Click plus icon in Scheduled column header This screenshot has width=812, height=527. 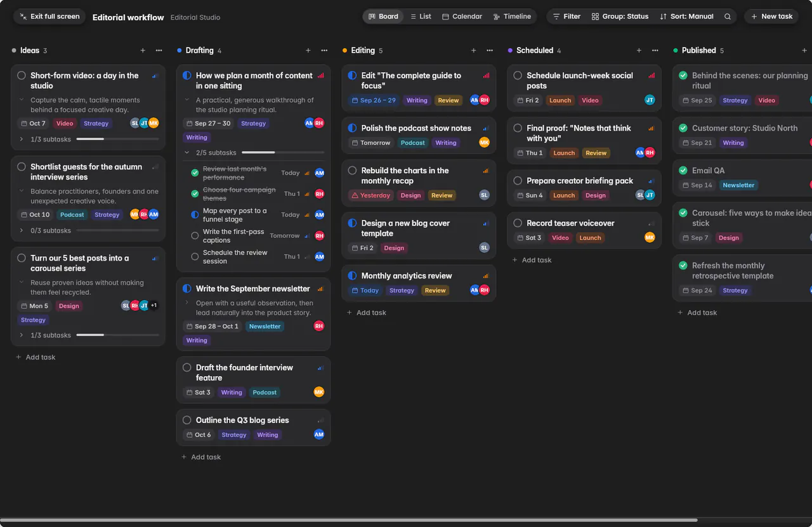pyautogui.click(x=639, y=51)
